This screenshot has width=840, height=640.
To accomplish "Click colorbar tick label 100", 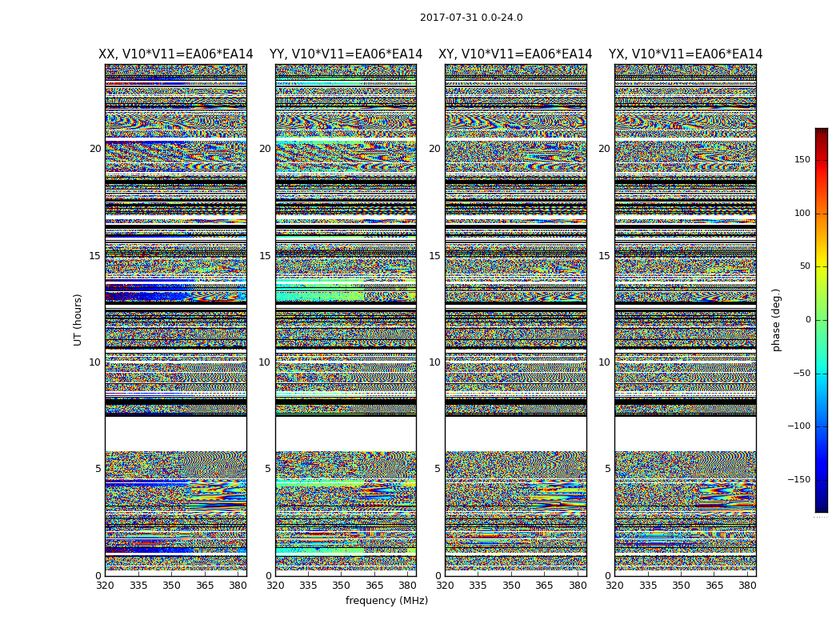I will (802, 213).
